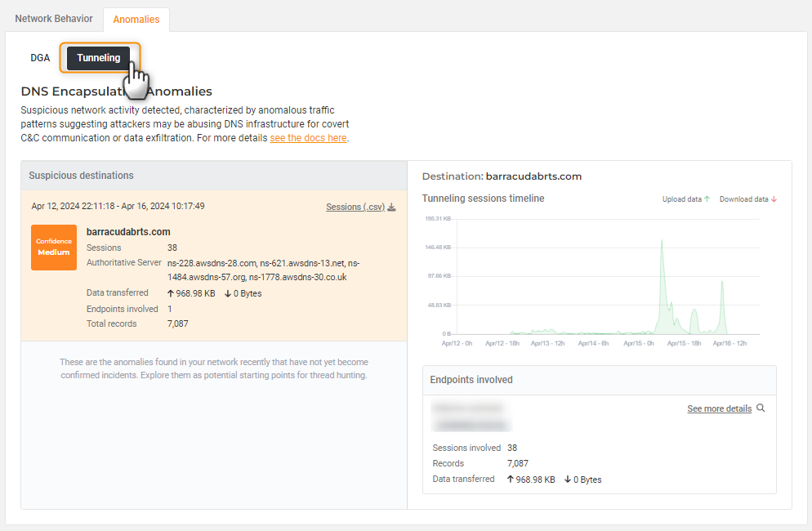The width and height of the screenshot is (812, 531).
Task: Click the green upload arrow in legend
Action: pos(707,199)
